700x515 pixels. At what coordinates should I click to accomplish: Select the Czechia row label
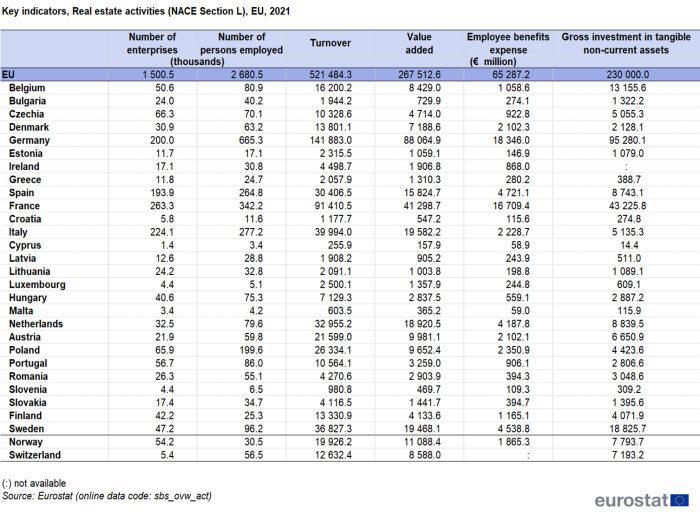(26, 114)
